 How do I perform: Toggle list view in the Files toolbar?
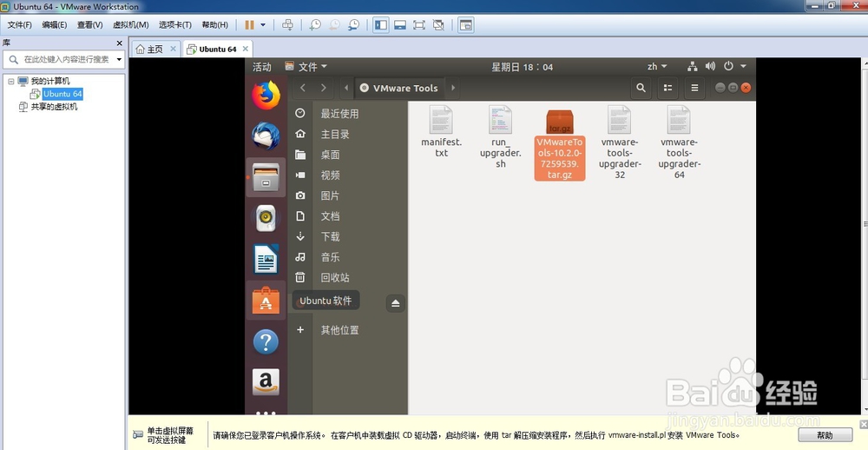pos(668,88)
